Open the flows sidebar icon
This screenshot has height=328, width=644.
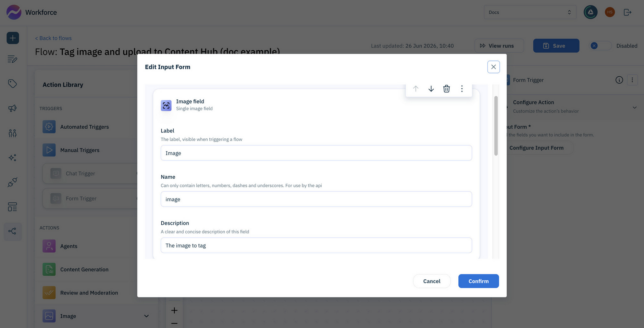[13, 231]
